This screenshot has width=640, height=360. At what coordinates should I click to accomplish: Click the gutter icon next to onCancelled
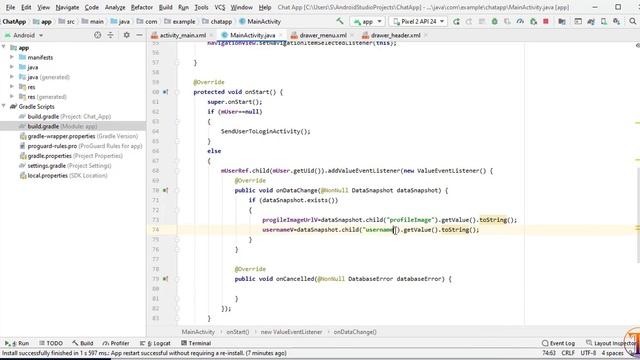(165, 279)
